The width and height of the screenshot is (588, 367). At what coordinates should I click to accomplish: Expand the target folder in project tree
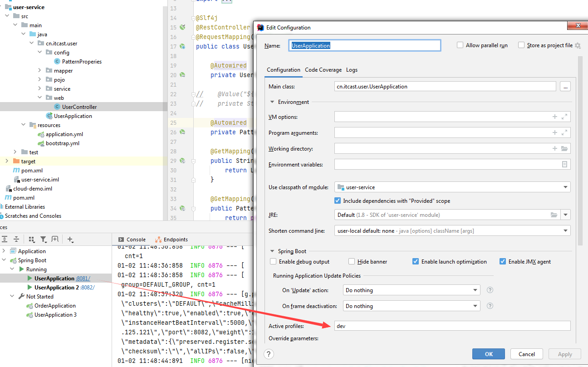[x=6, y=161]
